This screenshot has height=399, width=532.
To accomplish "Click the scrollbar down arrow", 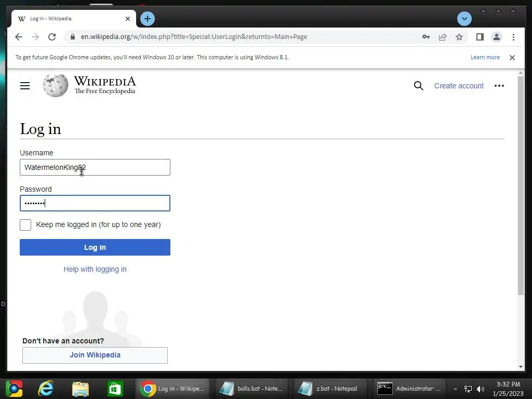I will [521, 367].
